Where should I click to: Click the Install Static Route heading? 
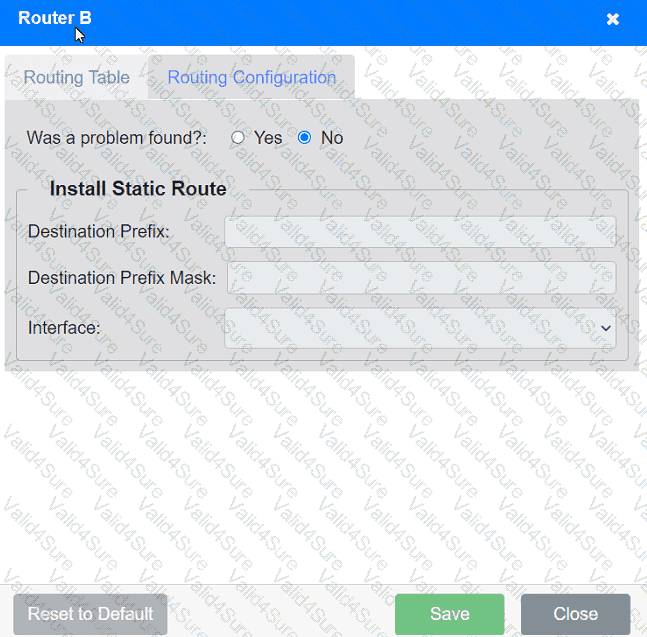click(x=138, y=189)
